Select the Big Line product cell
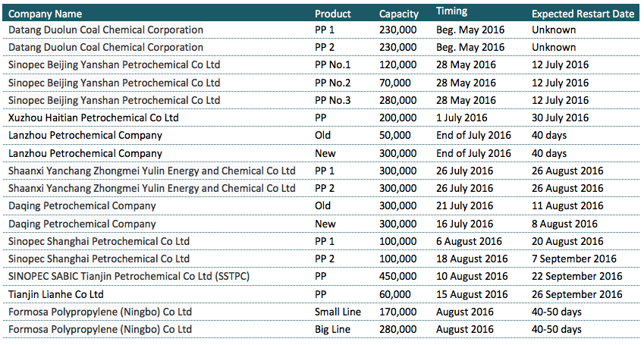The height and width of the screenshot is (345, 644). tap(333, 329)
